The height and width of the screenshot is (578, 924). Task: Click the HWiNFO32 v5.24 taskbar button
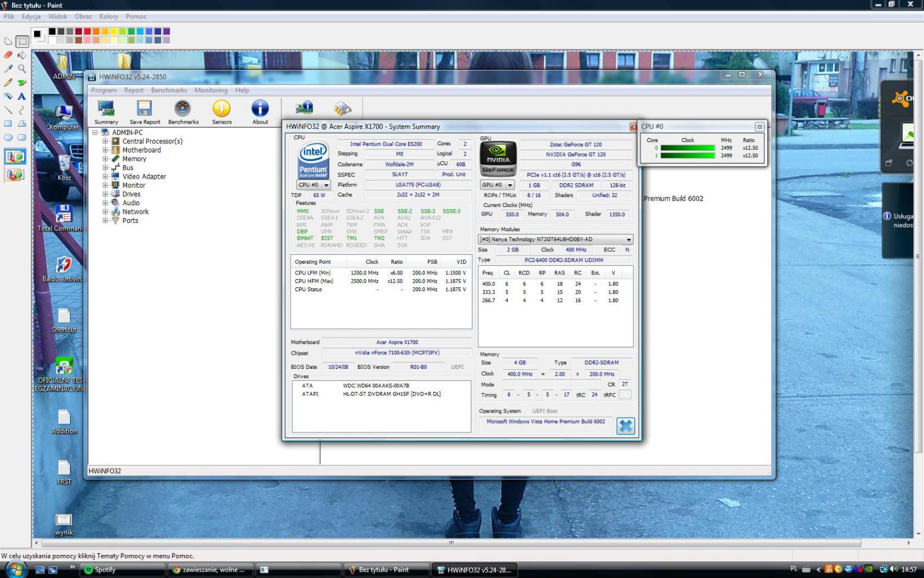click(x=474, y=570)
